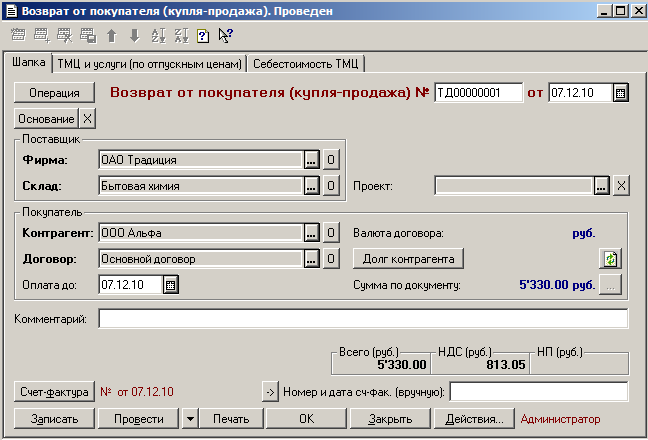Open Договор selection with ellipsis button
This screenshot has height=440, width=648.
[x=311, y=260]
